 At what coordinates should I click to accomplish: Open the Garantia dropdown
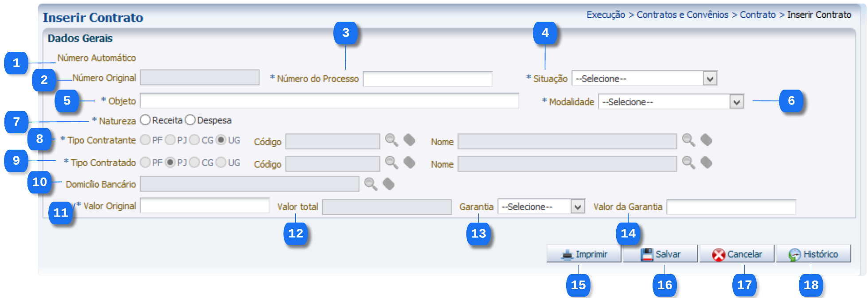tap(577, 207)
